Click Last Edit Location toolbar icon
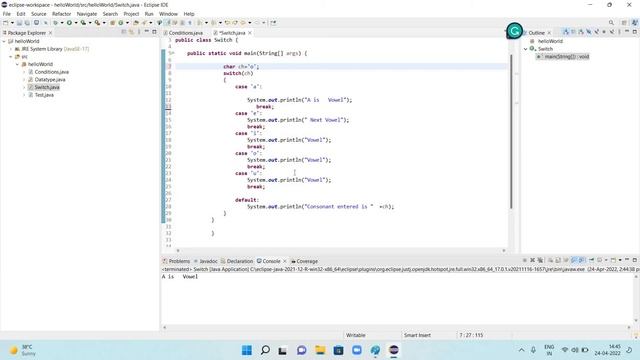The width and height of the screenshot is (640, 360). [227, 23]
